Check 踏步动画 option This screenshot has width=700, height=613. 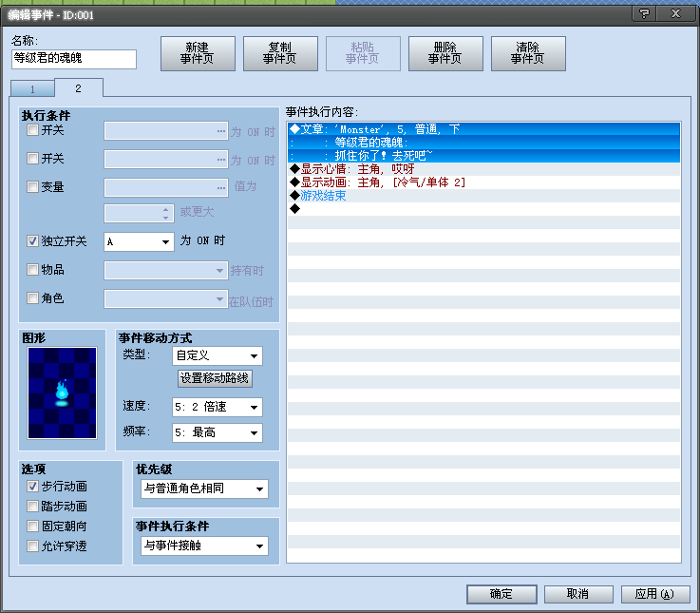(32, 507)
